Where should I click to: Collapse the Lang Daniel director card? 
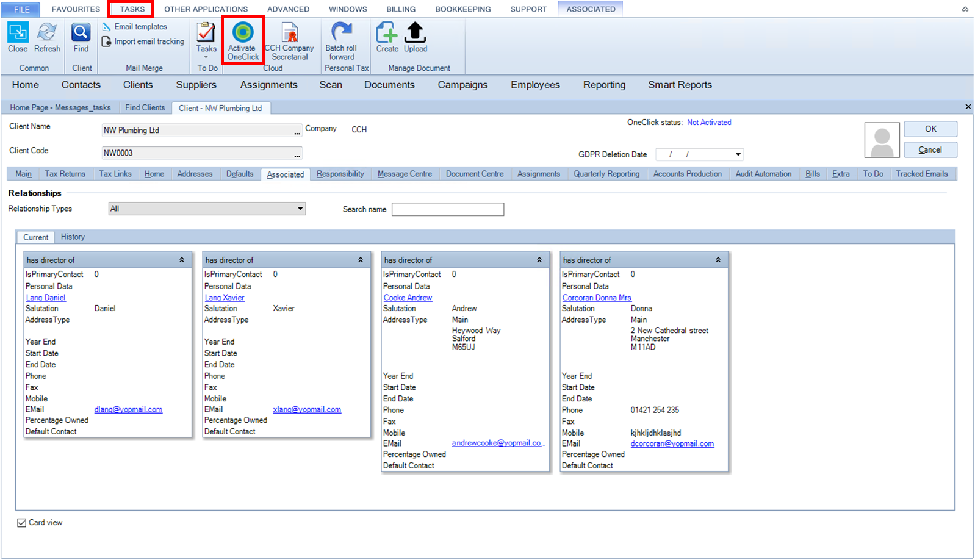coord(182,260)
